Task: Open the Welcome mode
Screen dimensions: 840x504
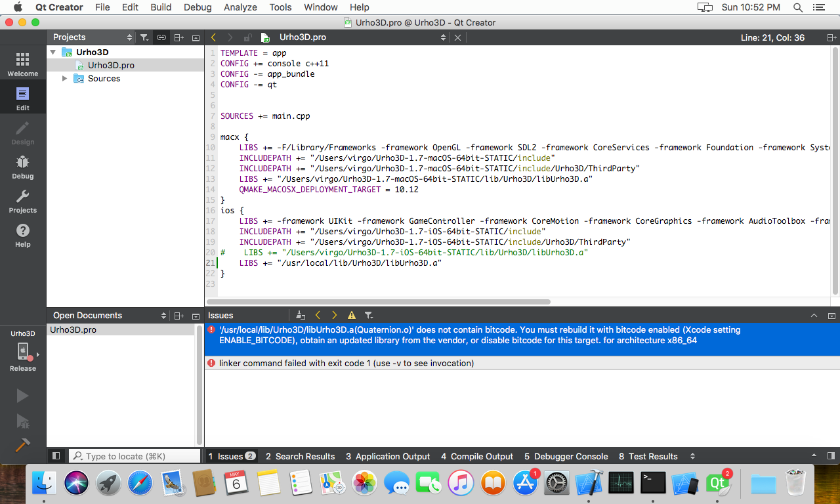Action: point(23,64)
